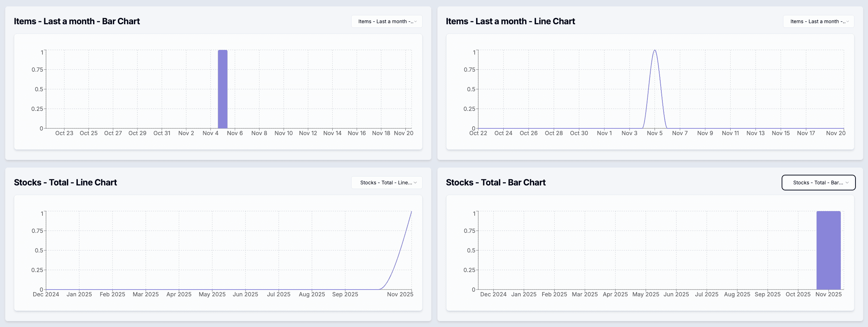The height and width of the screenshot is (327, 868).
Task: Open the "Stocks - Total - Bar" dropdown
Action: tap(818, 182)
